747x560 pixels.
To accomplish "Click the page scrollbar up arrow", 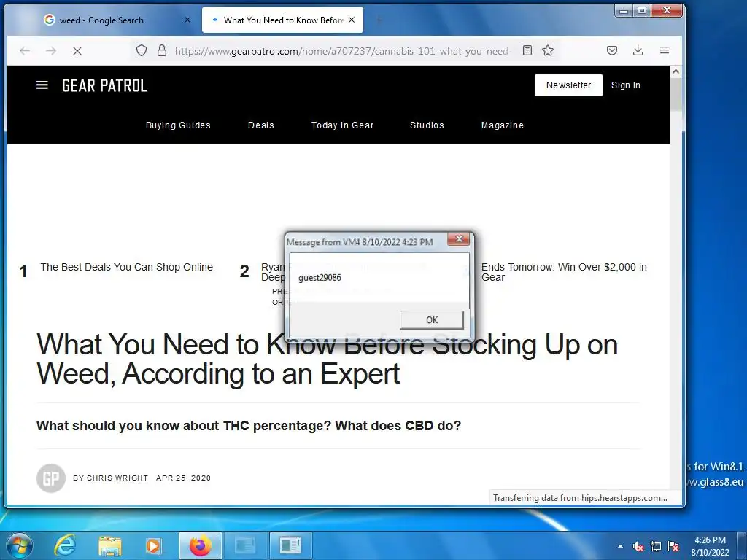I will (676, 71).
